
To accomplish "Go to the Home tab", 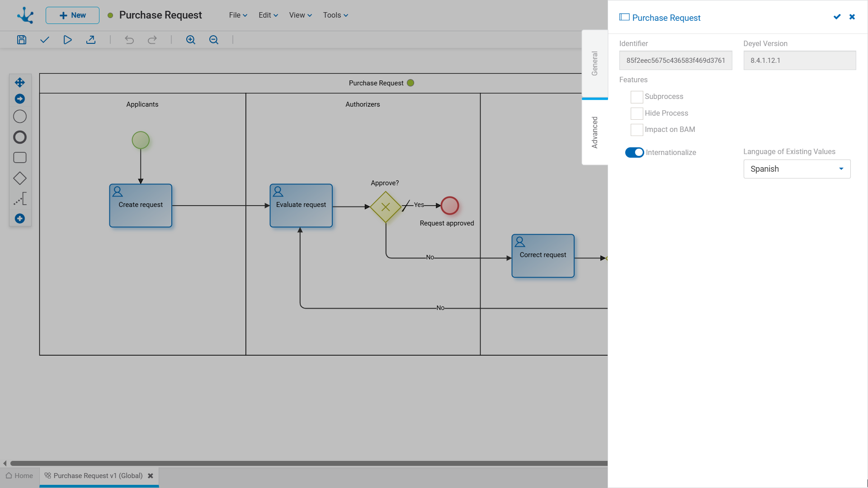I will 19,476.
